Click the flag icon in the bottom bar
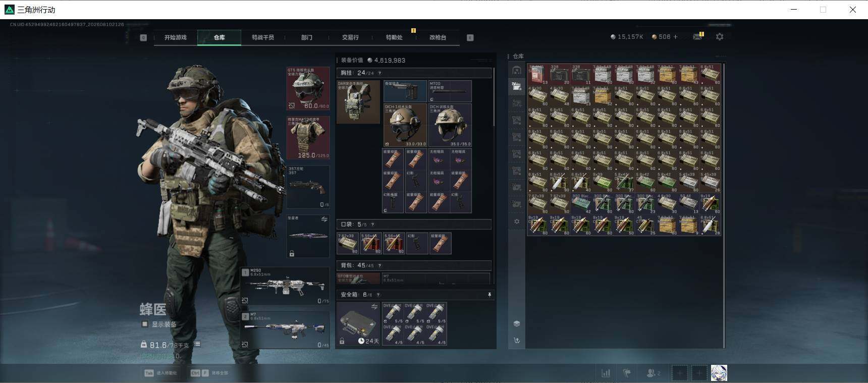This screenshot has width=868, height=383. point(627,373)
